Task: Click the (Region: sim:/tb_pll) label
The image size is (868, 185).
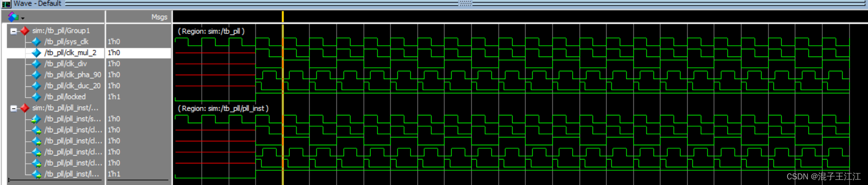Action: tap(211, 31)
